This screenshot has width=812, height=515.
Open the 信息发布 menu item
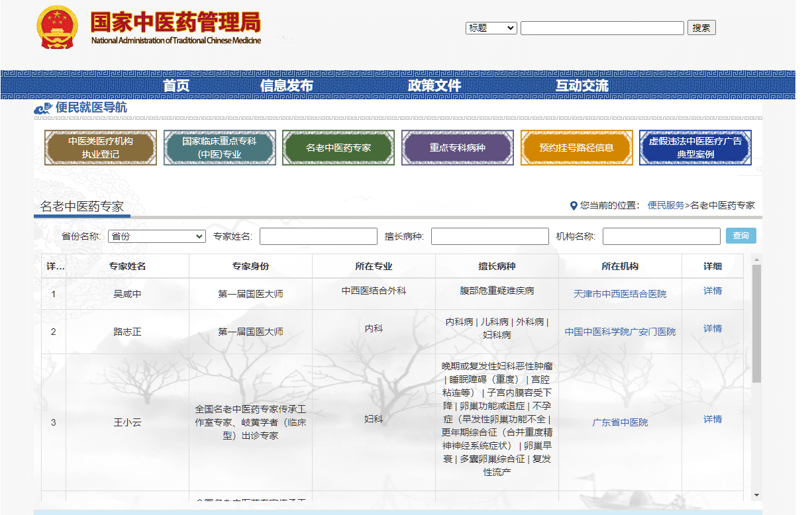286,85
